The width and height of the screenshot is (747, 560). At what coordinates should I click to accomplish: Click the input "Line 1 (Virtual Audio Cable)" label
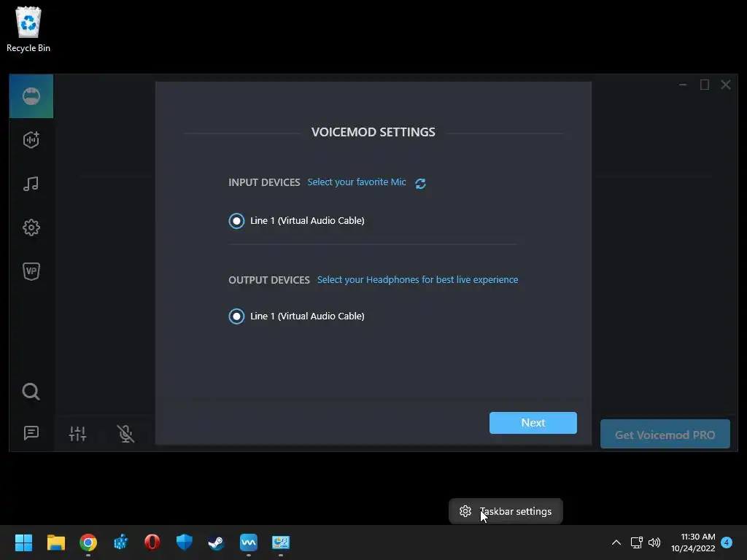click(307, 220)
